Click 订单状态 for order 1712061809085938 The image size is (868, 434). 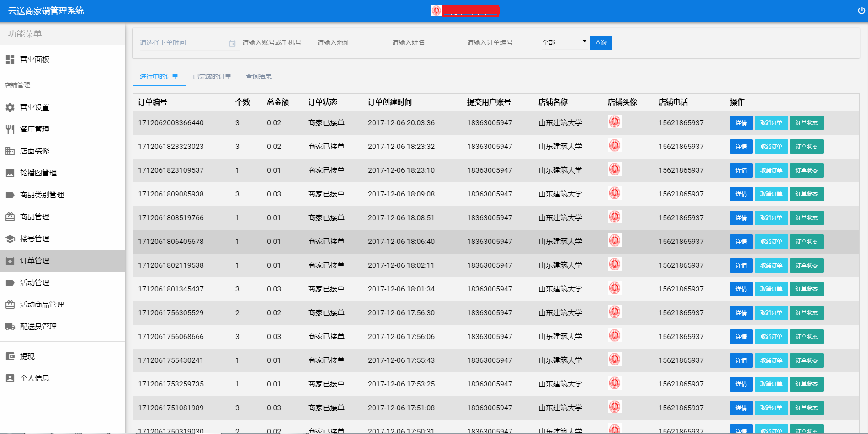pos(806,194)
